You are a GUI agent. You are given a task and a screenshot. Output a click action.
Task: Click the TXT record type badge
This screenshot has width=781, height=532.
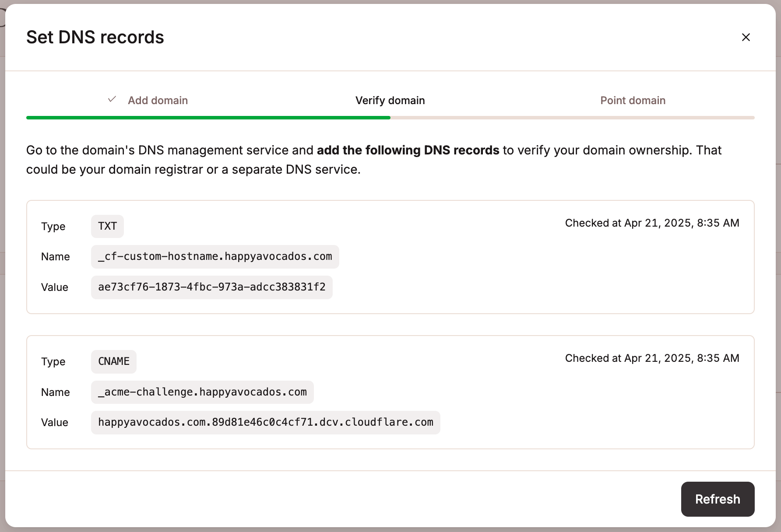[x=107, y=226]
